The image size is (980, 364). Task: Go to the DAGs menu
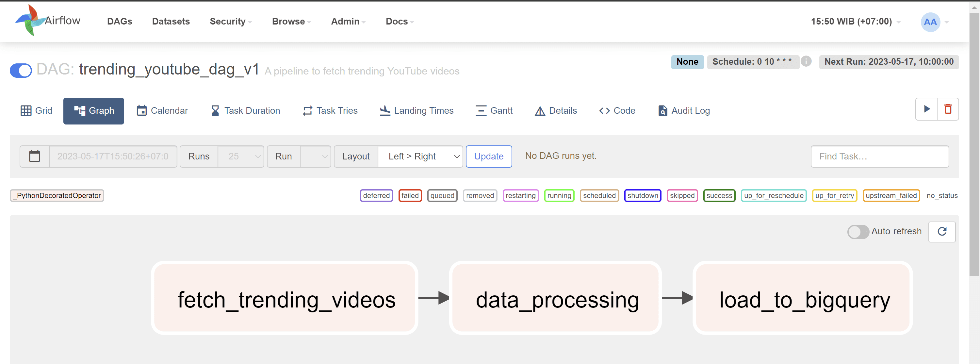coord(120,22)
